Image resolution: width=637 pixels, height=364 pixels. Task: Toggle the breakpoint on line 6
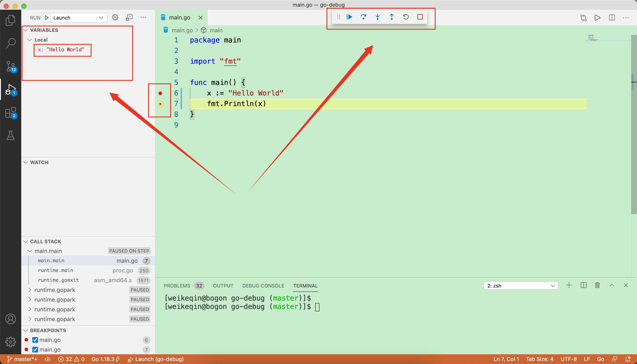[160, 93]
